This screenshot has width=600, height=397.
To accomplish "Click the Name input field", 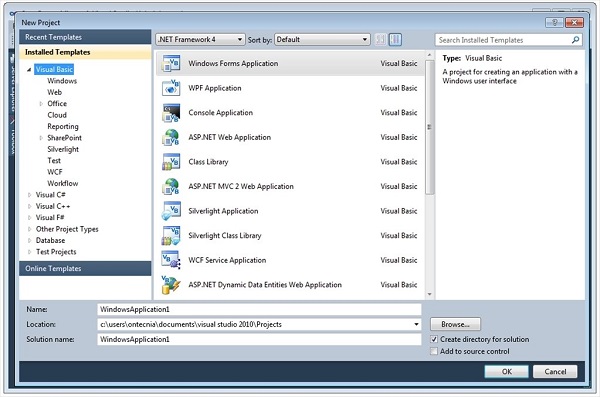I will click(x=259, y=309).
